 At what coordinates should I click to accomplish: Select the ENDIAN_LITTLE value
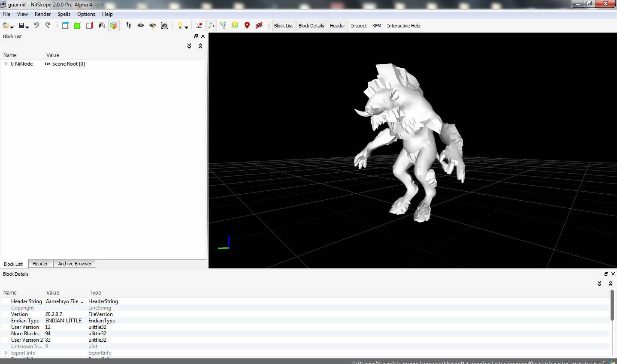(x=63, y=321)
